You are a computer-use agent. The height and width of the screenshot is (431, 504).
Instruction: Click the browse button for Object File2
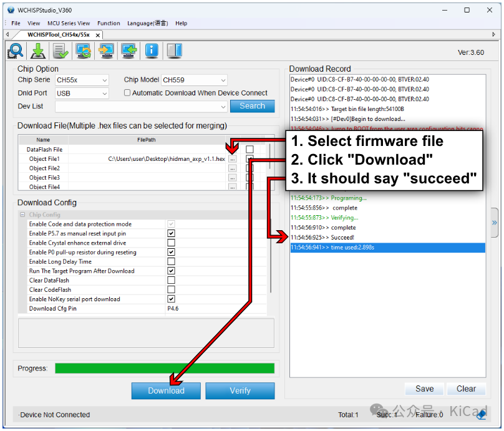pyautogui.click(x=232, y=168)
